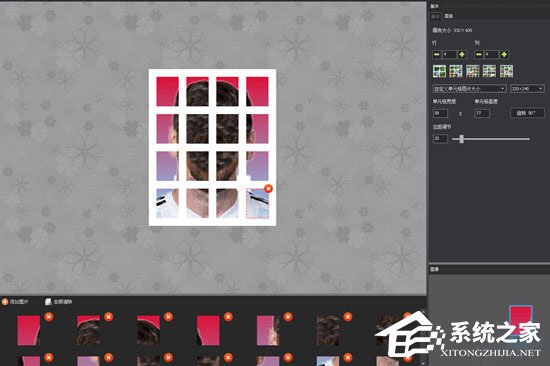
Task: Choose the fifth grid layout preset icon
Action: [506, 71]
